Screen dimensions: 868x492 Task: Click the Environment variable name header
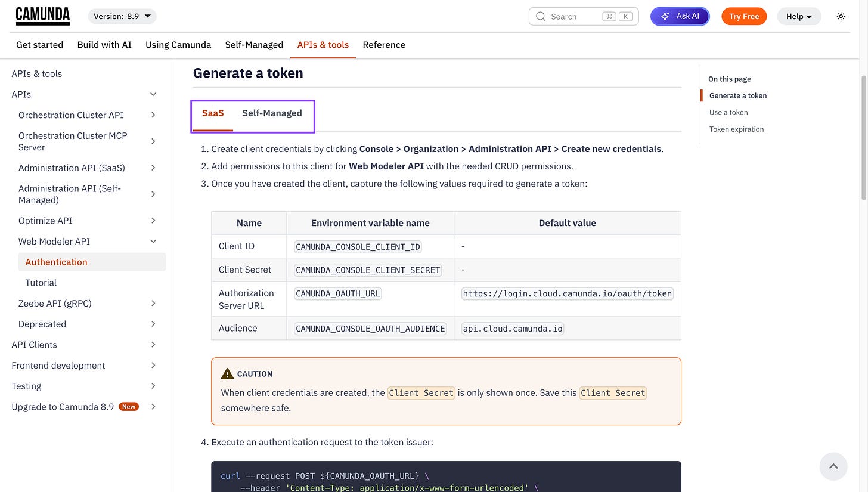[x=370, y=223]
